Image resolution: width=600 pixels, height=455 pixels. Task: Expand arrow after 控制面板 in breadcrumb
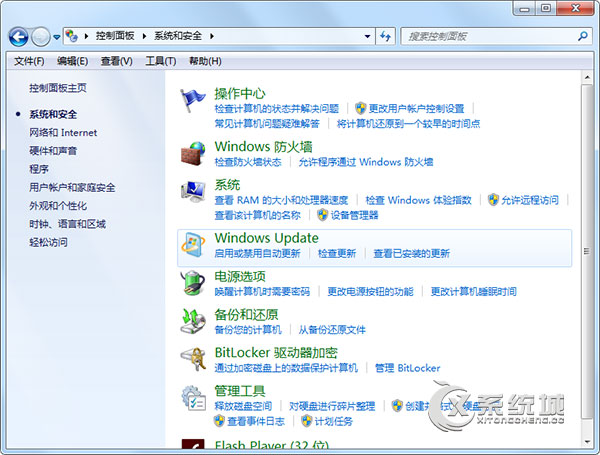coord(144,36)
